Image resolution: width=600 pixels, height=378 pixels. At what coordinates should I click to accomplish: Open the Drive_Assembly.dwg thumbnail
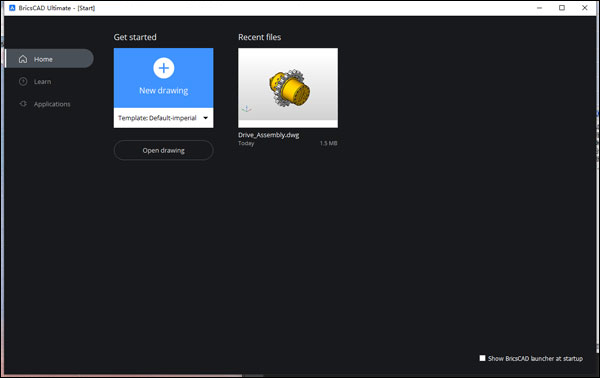(288, 88)
